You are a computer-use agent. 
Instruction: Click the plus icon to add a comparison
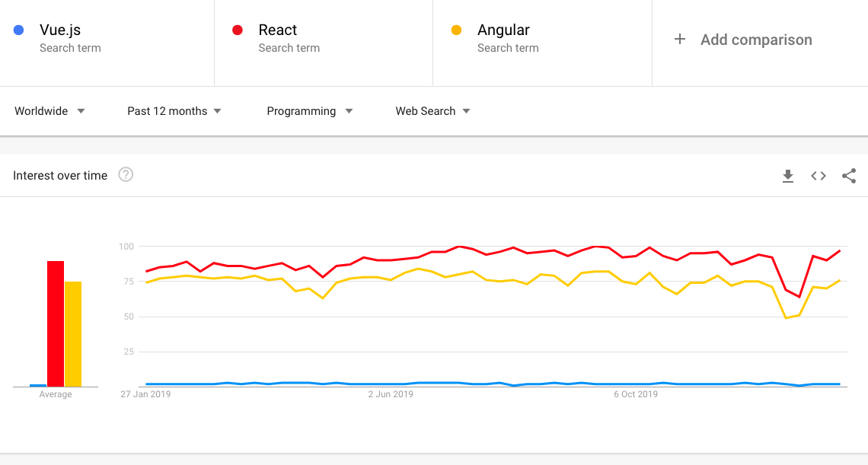tap(680, 40)
